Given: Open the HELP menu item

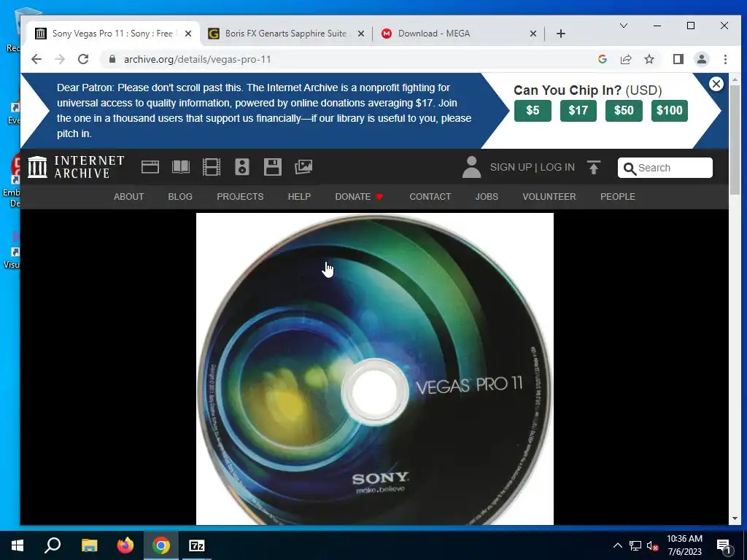Looking at the screenshot, I should [x=299, y=197].
